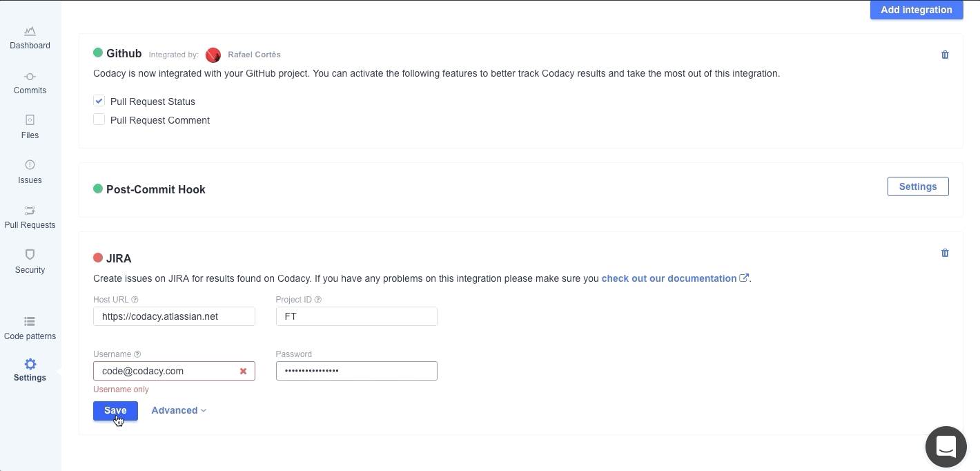
Task: Remove the JIRA integration via trash icon
Action: (945, 253)
